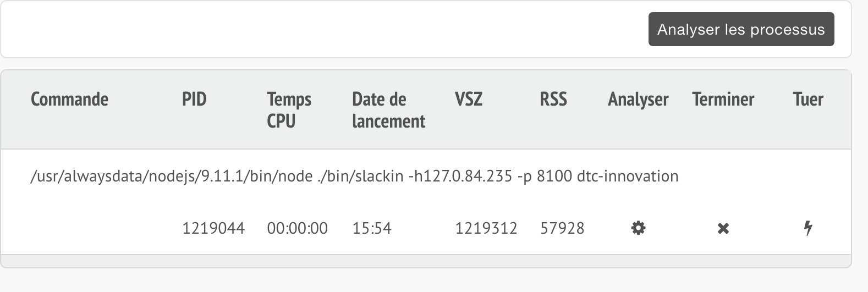Click the VSZ column header
The width and height of the screenshot is (868, 292).
pyautogui.click(x=469, y=100)
